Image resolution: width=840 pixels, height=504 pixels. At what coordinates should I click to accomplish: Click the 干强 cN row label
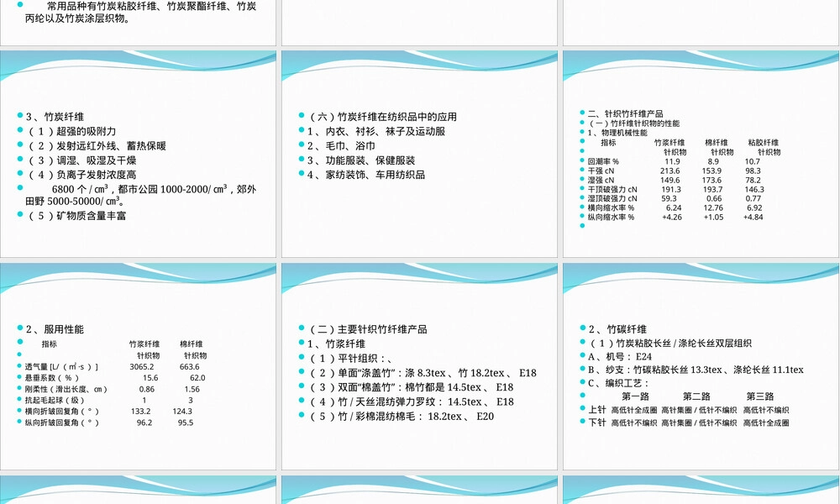click(x=601, y=171)
